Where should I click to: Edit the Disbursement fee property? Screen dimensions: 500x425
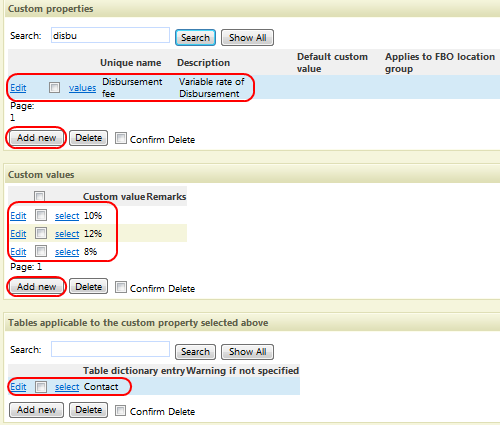[18, 88]
